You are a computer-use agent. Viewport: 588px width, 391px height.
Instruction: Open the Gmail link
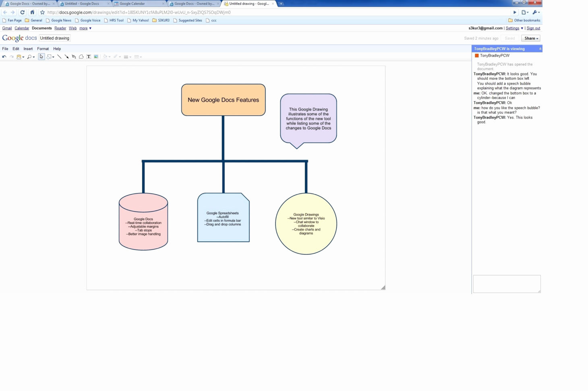click(7, 28)
